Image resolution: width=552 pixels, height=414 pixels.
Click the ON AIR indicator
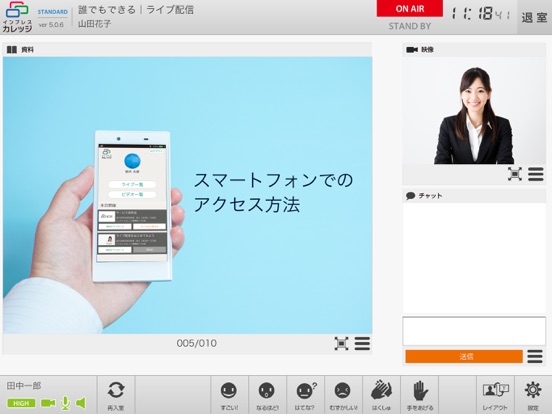tap(409, 8)
